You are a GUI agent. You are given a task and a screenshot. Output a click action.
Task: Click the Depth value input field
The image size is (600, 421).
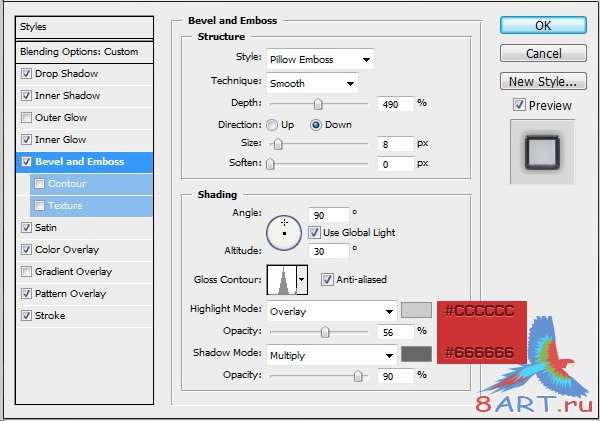[x=395, y=103]
